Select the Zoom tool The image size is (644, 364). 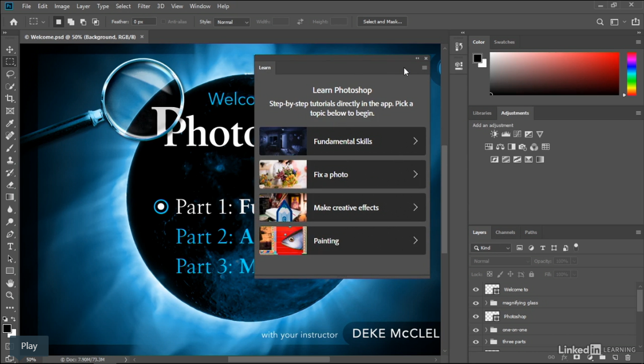[10, 295]
